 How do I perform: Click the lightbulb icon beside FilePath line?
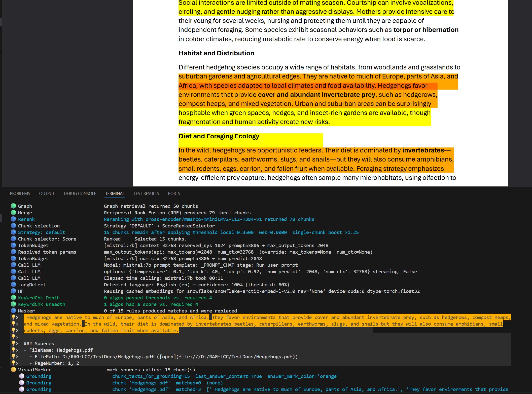pyautogui.click(x=13, y=356)
